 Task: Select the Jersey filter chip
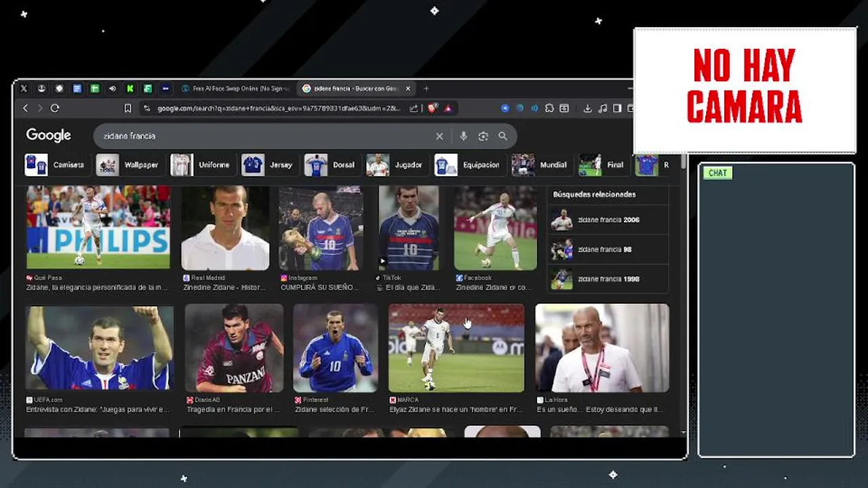pos(269,165)
